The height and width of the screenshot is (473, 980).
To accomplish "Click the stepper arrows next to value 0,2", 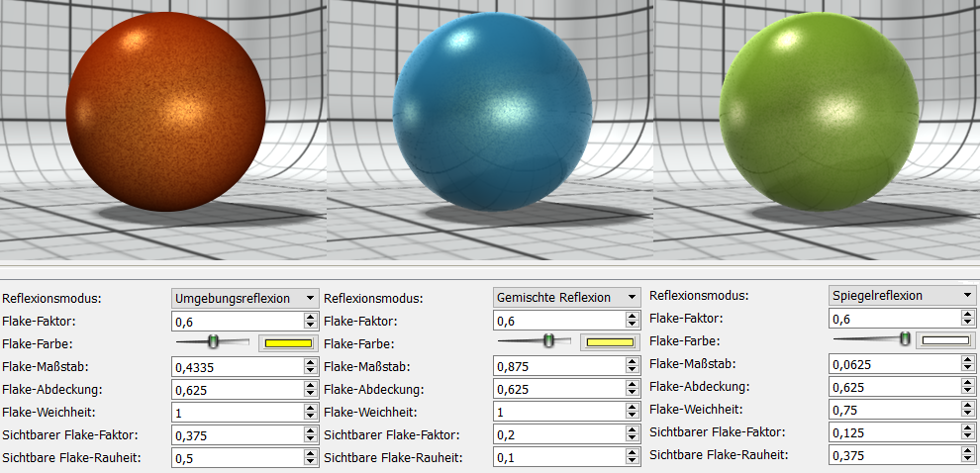I will (633, 434).
